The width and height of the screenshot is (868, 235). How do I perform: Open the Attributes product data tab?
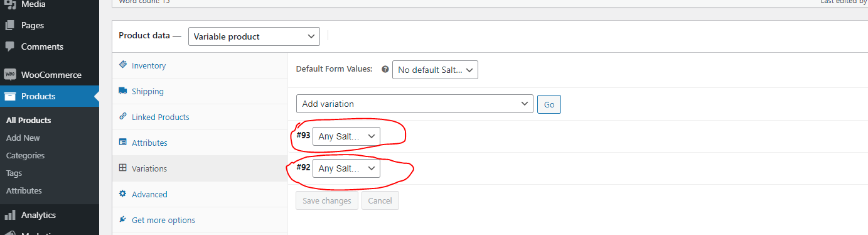[x=200, y=143]
